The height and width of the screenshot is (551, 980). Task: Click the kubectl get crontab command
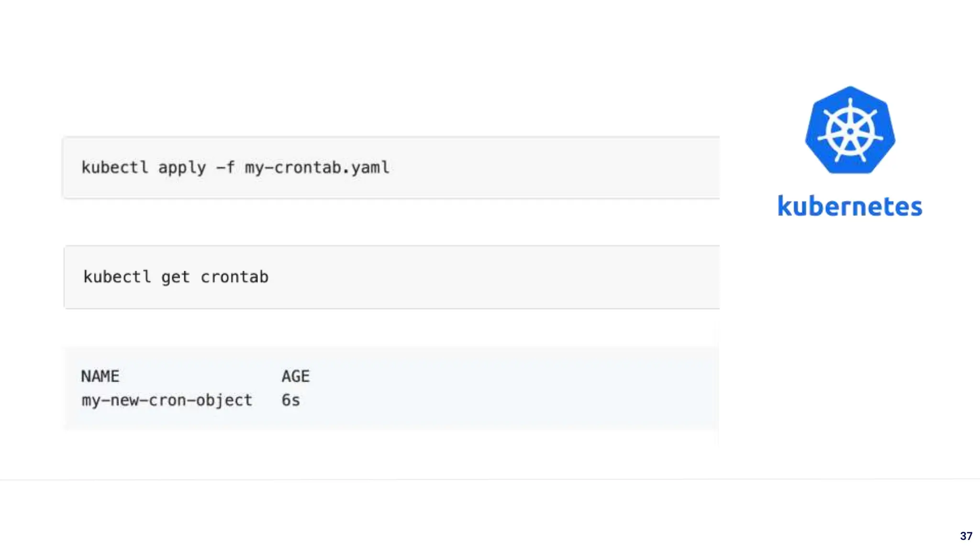(176, 277)
